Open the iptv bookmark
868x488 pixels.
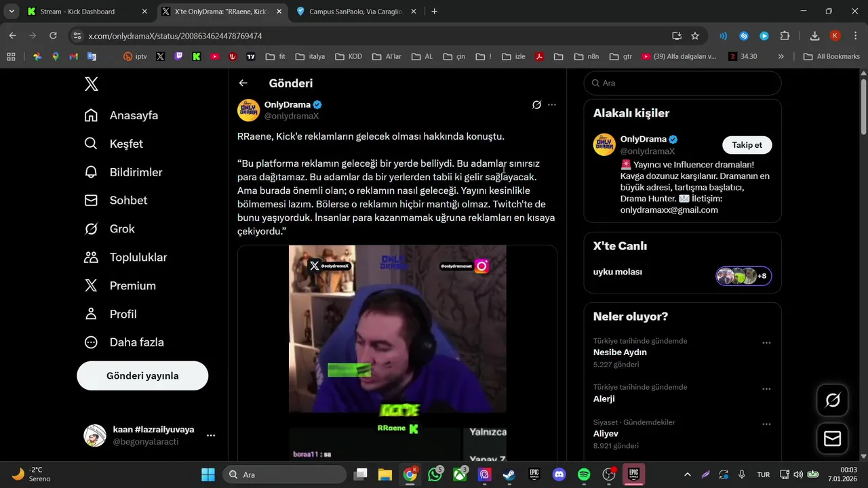[x=135, y=57]
